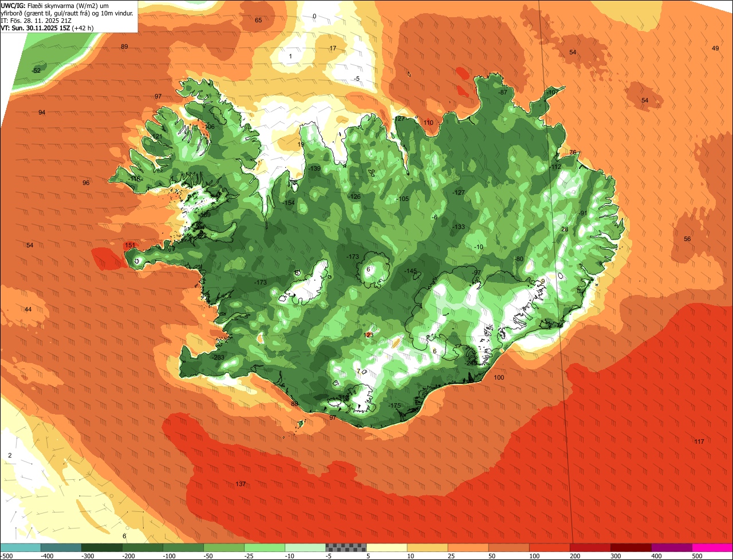Click the -112 value near the east coast
This screenshot has height=560, width=733.
[555, 167]
